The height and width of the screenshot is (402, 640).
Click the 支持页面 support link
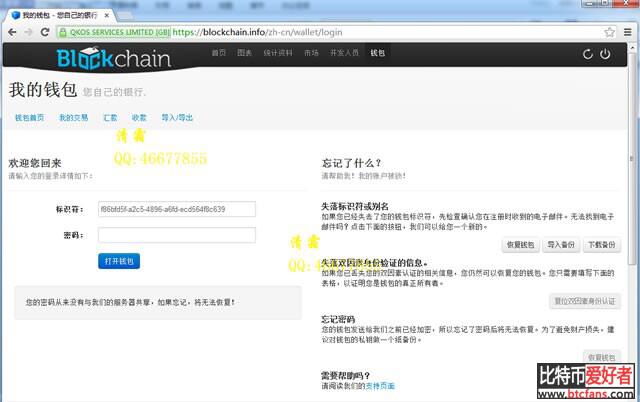coord(380,386)
